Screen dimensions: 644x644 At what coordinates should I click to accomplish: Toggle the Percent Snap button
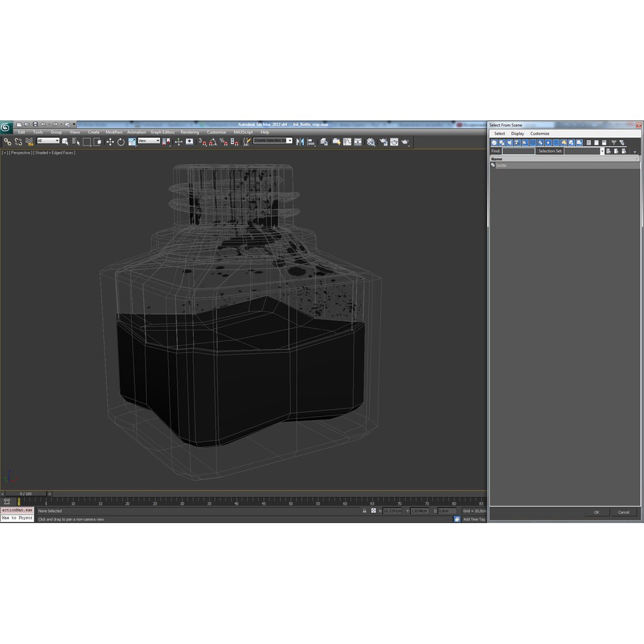click(224, 142)
